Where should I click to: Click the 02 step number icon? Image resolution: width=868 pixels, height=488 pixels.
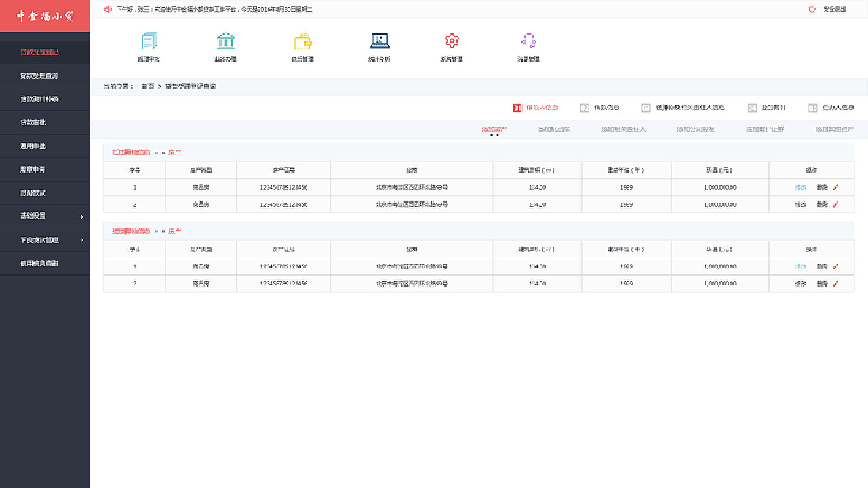coord(585,108)
